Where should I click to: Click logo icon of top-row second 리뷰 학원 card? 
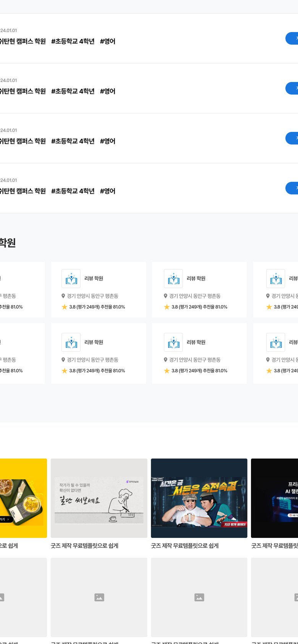[x=71, y=279]
